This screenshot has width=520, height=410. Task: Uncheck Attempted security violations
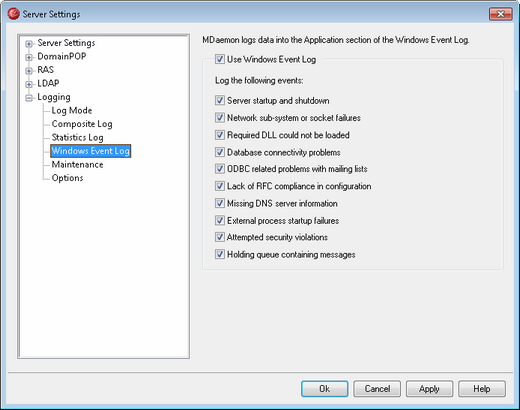220,237
